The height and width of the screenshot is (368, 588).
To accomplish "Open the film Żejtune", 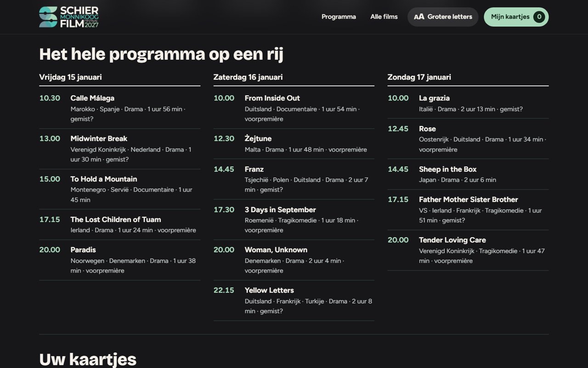I will (x=258, y=138).
